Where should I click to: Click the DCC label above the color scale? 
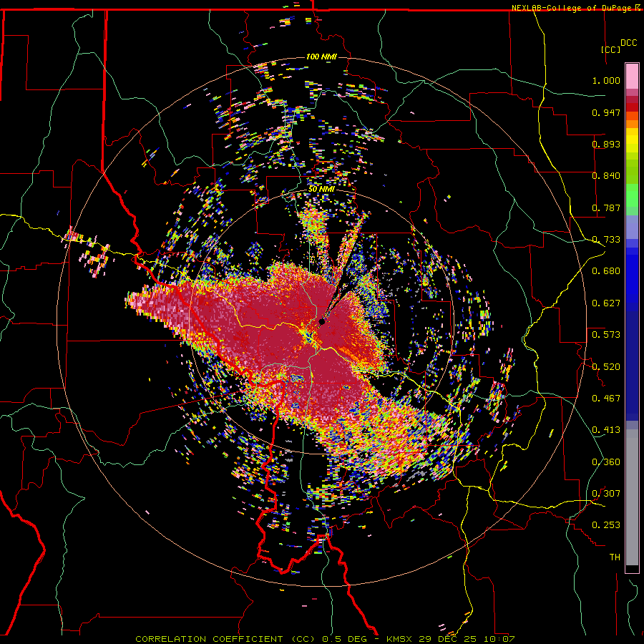pos(628,43)
